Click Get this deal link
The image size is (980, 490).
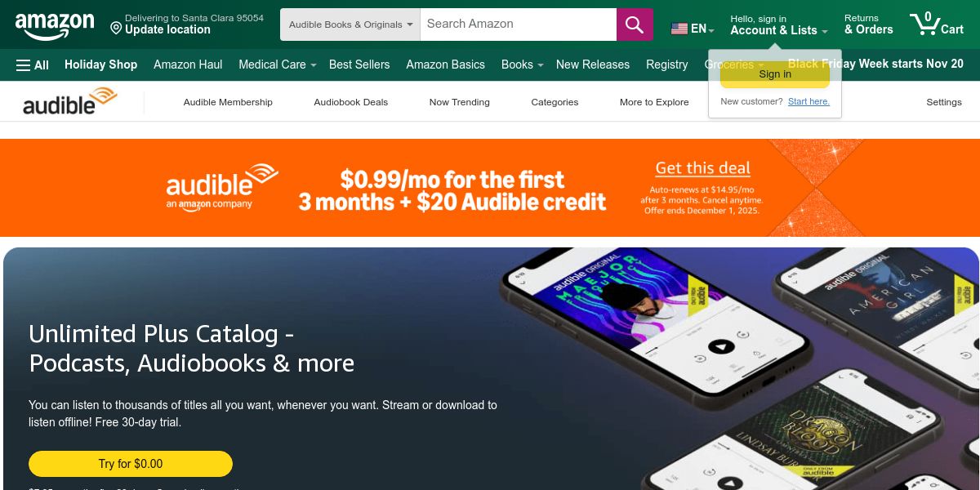[702, 168]
